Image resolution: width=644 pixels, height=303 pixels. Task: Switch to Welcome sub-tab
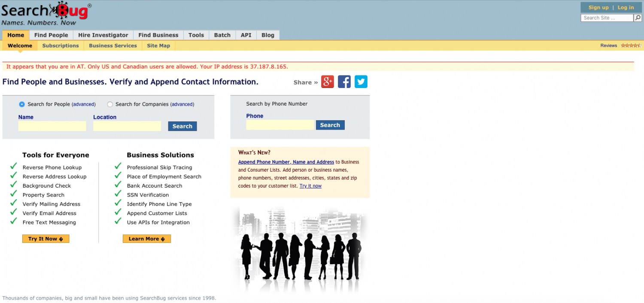(x=20, y=45)
